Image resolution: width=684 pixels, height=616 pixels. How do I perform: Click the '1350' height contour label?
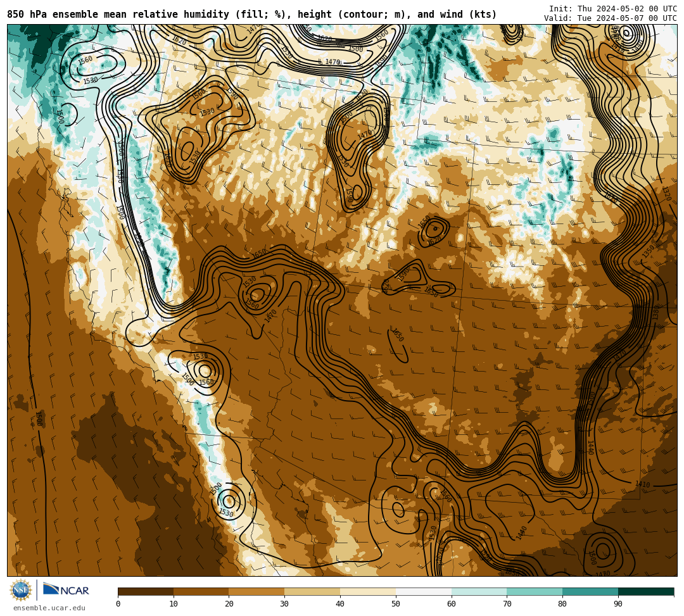648,251
